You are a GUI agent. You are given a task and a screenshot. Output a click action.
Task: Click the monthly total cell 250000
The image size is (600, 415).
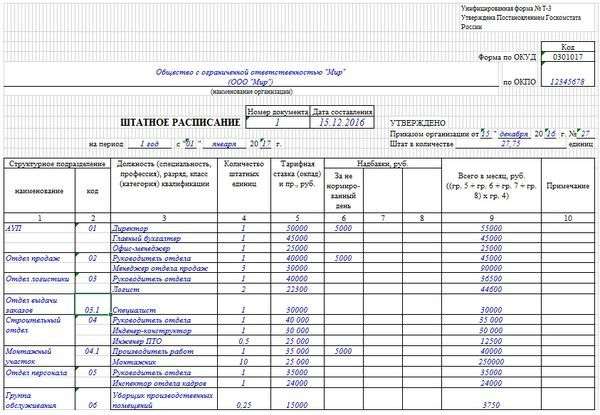(491, 362)
